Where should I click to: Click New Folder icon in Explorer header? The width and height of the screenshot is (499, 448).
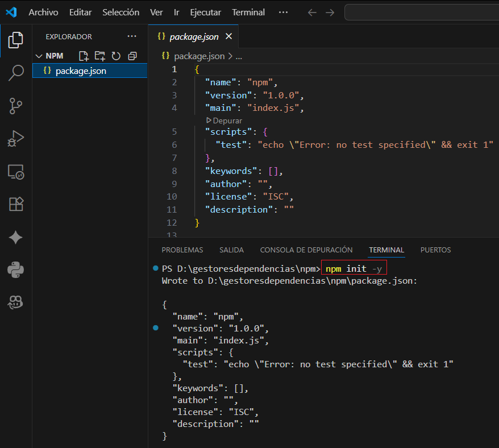[100, 56]
